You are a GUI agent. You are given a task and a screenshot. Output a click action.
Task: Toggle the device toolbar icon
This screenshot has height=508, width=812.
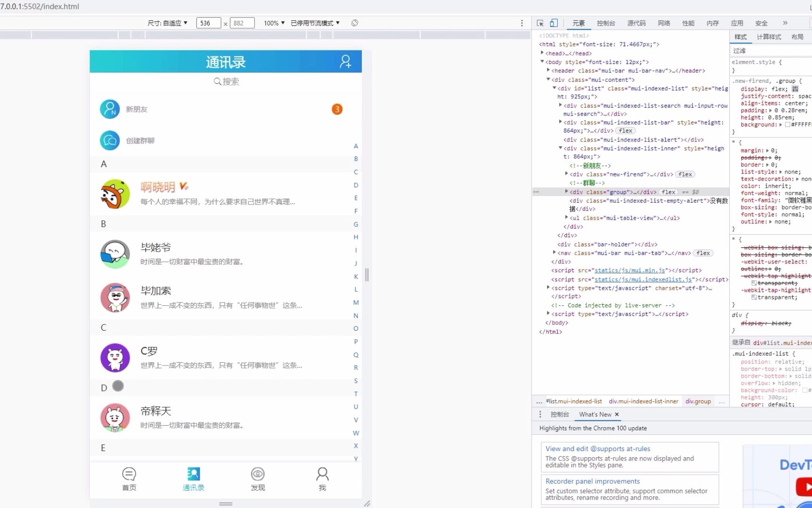pyautogui.click(x=554, y=23)
